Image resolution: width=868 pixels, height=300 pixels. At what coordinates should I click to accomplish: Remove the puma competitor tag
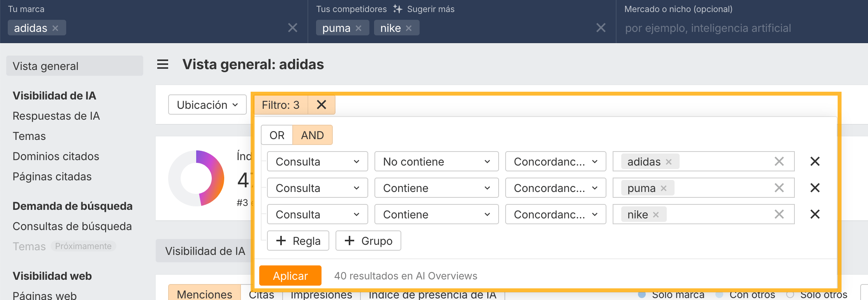click(358, 28)
